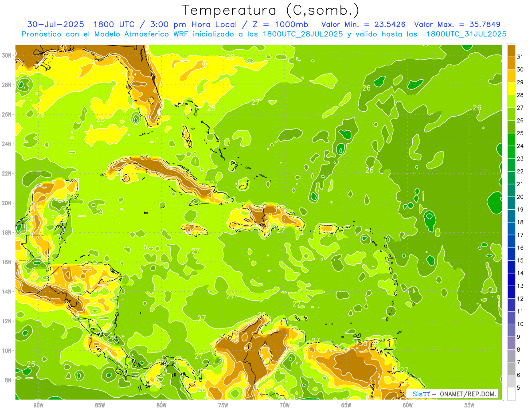Image resolution: width=532 pixels, height=411 pixels.
Task: Pick legend swatch between 30 and 31
Action: (x=511, y=63)
